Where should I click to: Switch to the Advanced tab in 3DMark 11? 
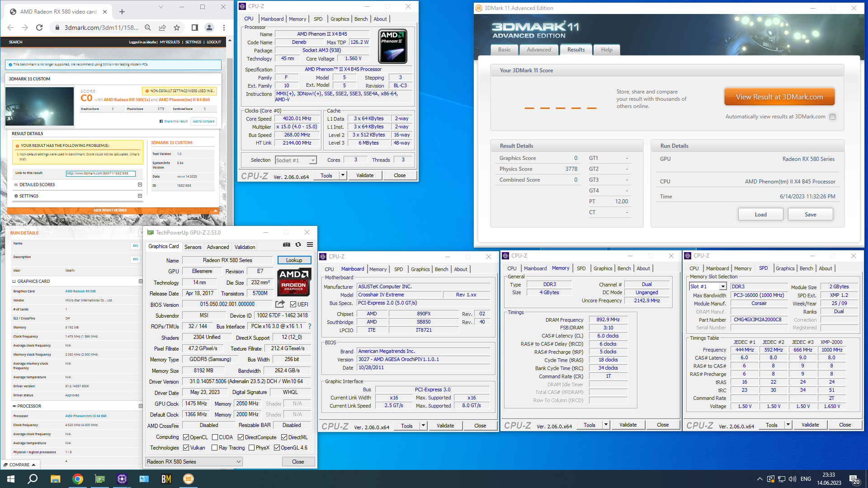(x=539, y=50)
